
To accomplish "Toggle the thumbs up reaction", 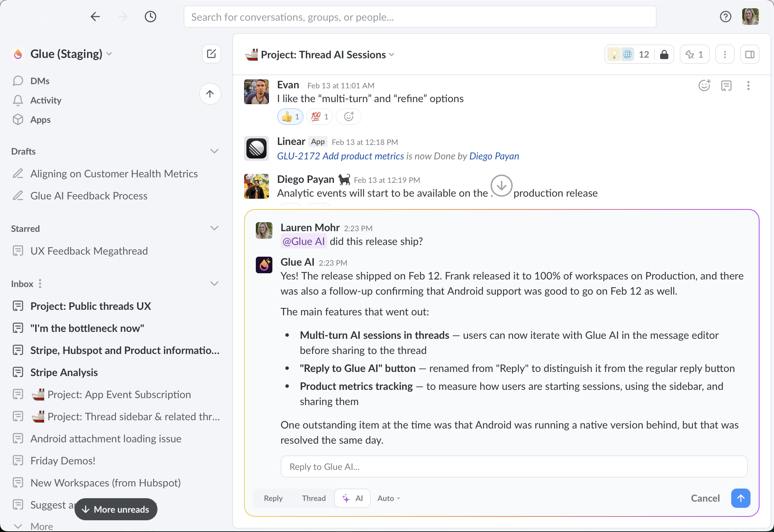I will pos(290,117).
